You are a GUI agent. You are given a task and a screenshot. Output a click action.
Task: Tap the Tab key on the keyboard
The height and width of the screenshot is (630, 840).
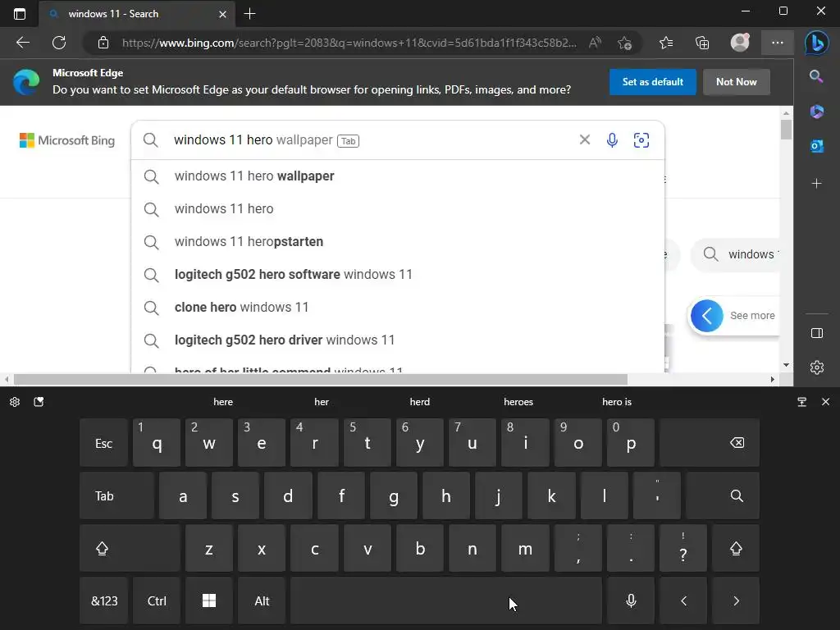coord(116,495)
